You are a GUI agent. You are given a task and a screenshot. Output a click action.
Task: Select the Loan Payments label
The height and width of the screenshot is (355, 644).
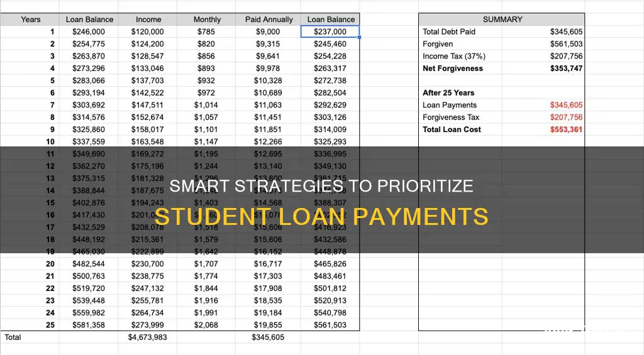450,105
